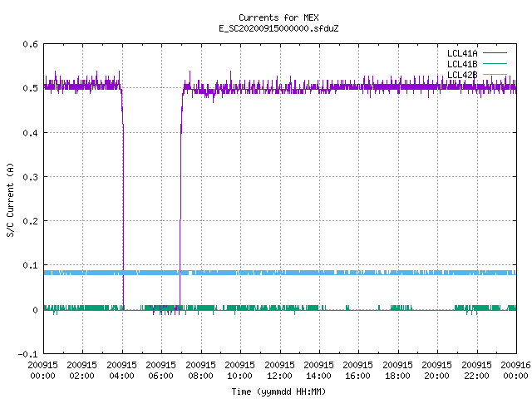Click the 200915 20:00 x-axis tick label

point(437,370)
